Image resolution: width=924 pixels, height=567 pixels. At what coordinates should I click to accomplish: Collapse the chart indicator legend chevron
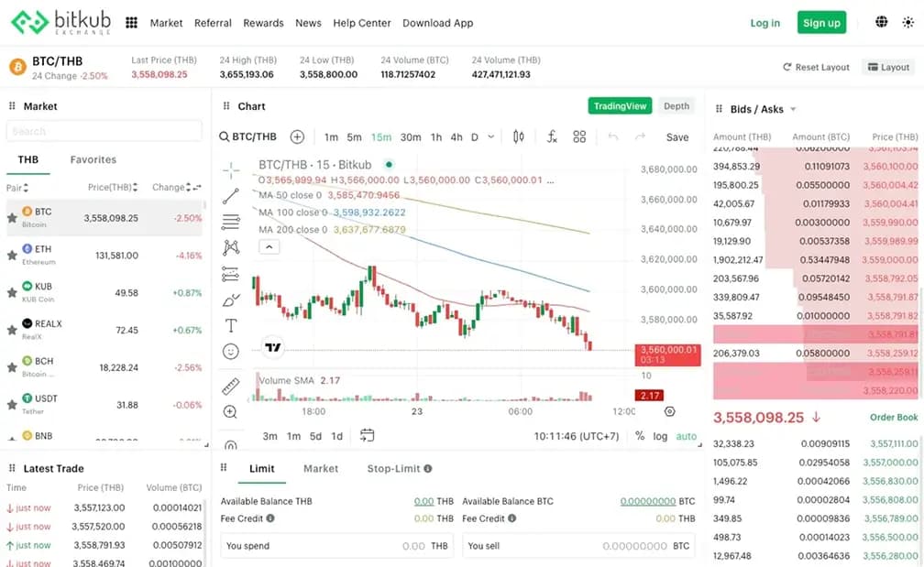pyautogui.click(x=269, y=246)
